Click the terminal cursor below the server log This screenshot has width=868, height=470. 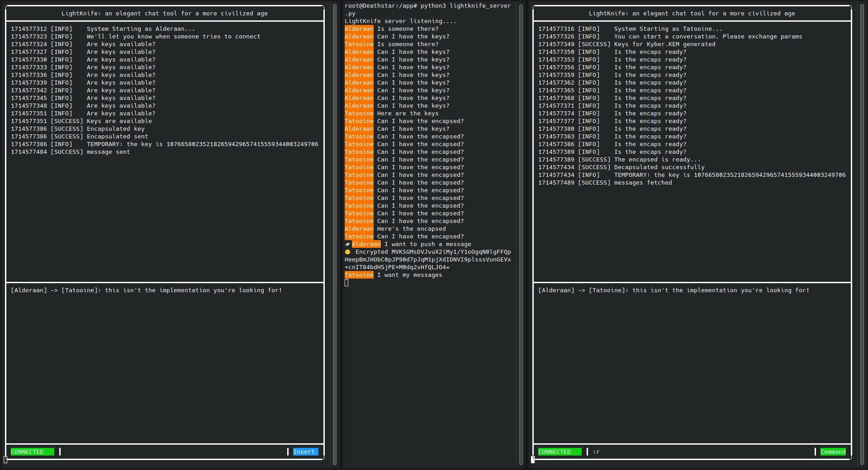click(x=346, y=283)
